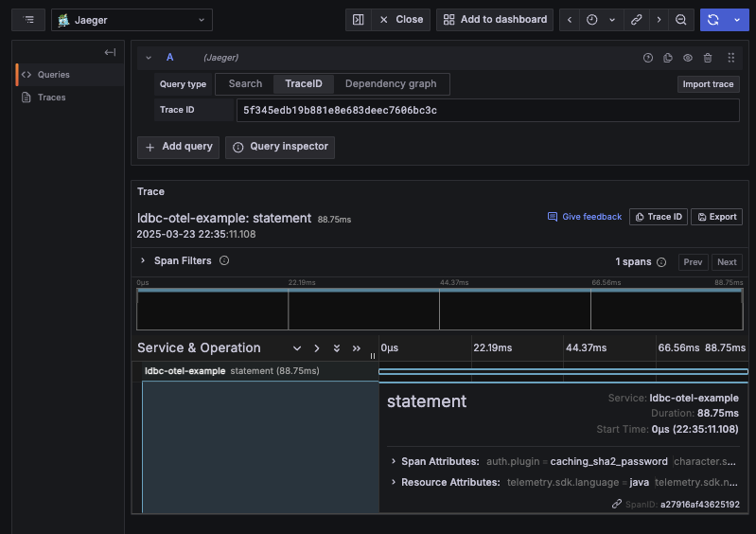Click the trace minimap timeline overview
Viewport: 756px width, 534px height.
point(439,310)
